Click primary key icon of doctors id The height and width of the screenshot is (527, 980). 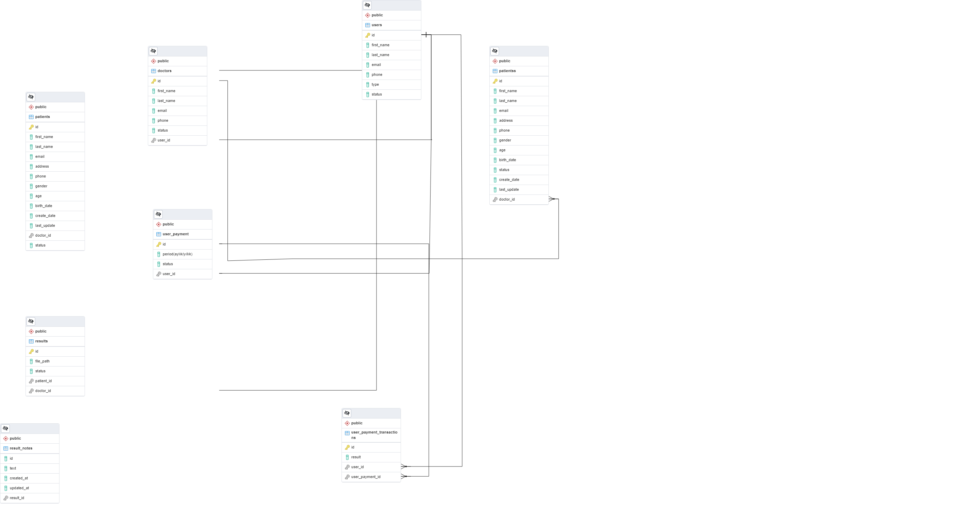point(154,81)
